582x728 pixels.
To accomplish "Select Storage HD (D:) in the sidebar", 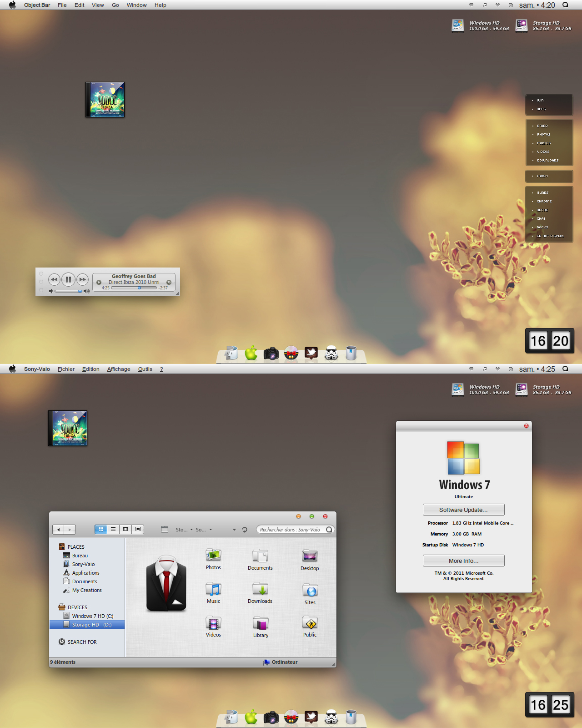I will [87, 625].
